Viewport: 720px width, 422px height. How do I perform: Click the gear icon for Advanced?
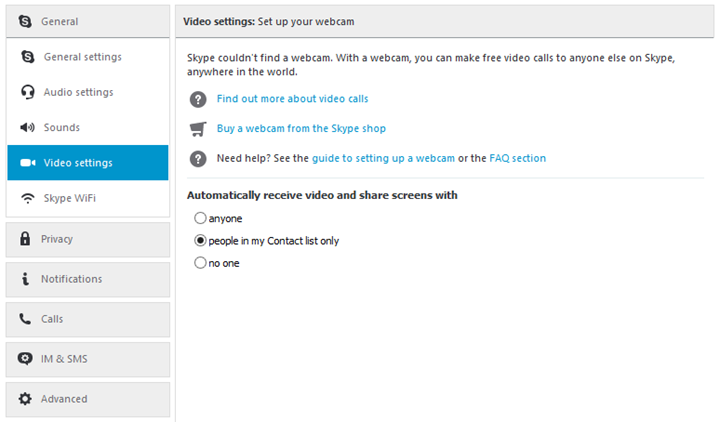click(x=25, y=399)
